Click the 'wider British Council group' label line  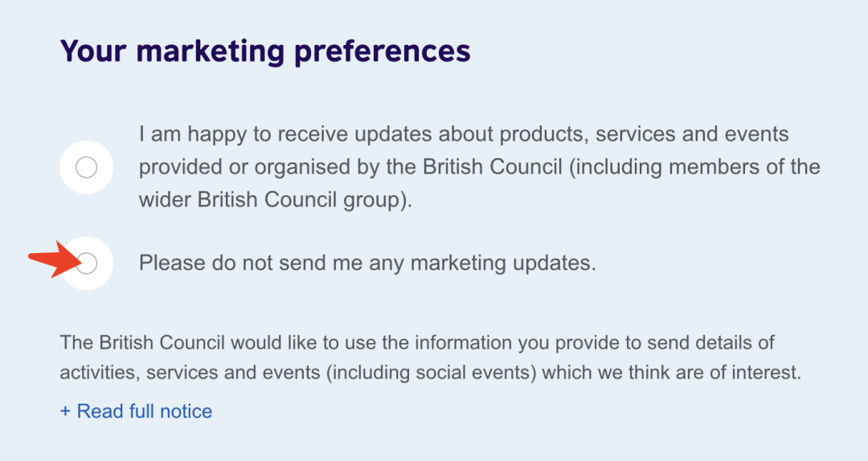point(276,200)
